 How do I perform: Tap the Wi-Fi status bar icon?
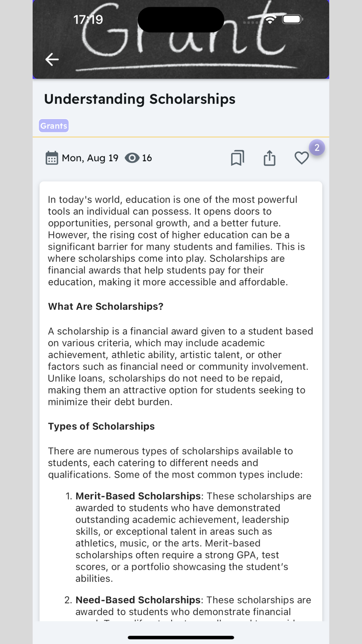click(x=270, y=20)
